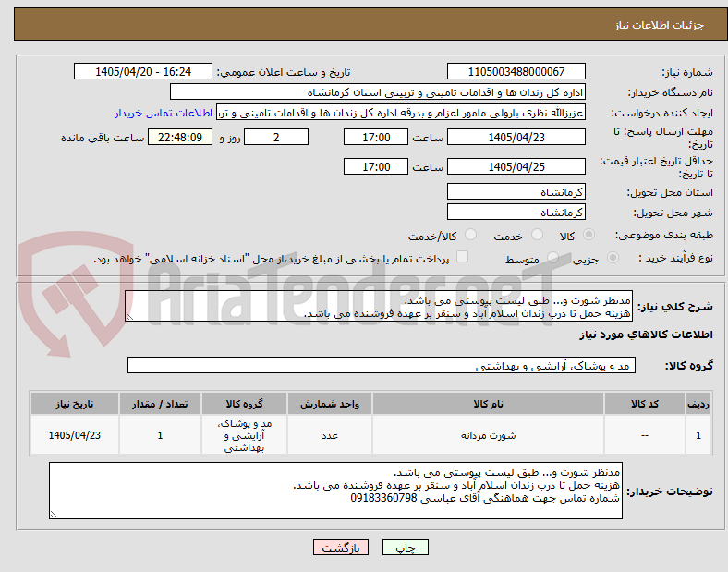Click the remaining time 22:48:09 field

click(x=180, y=138)
